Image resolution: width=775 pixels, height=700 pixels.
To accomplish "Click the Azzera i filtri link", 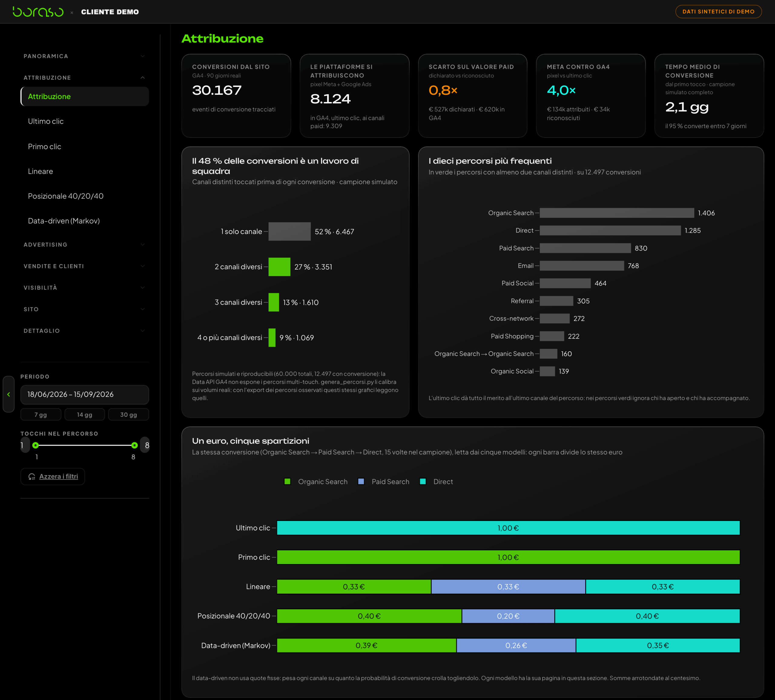I will [58, 476].
